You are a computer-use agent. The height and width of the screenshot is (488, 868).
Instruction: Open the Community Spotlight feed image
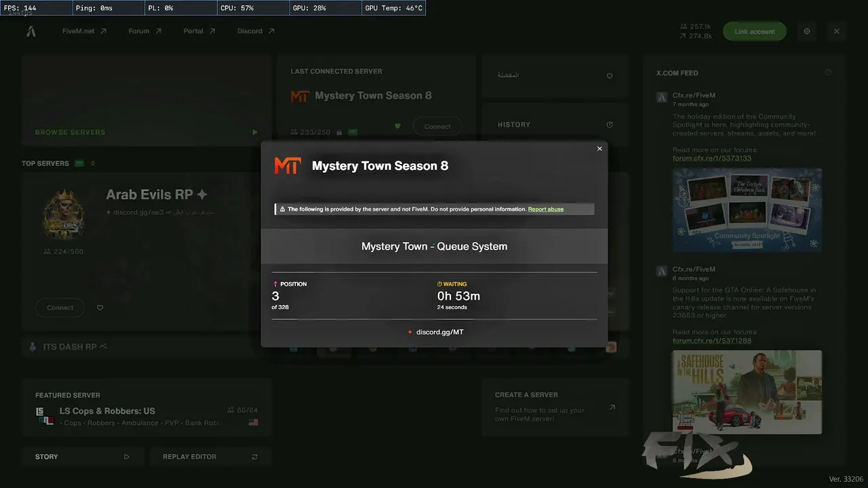pyautogui.click(x=747, y=210)
